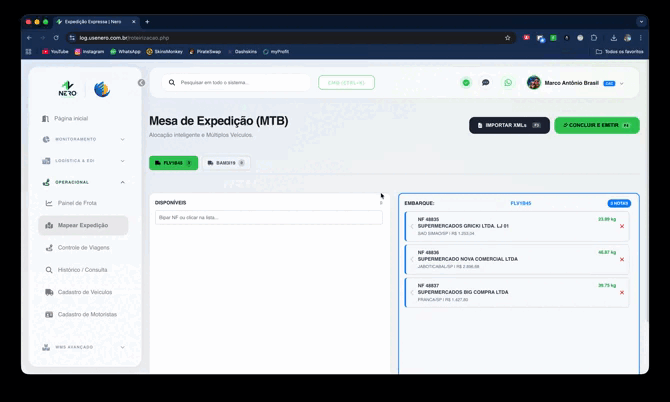
Task: Remove NF 48835 with the red X
Action: pyautogui.click(x=622, y=226)
